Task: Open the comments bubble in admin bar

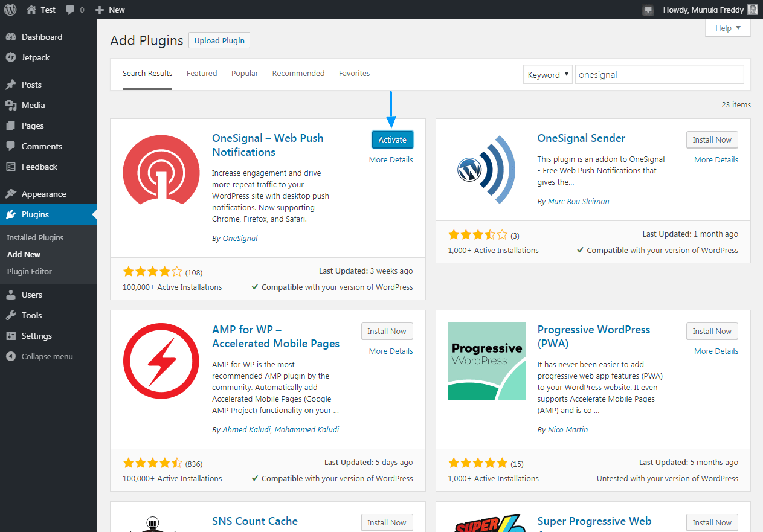Action: pos(70,10)
